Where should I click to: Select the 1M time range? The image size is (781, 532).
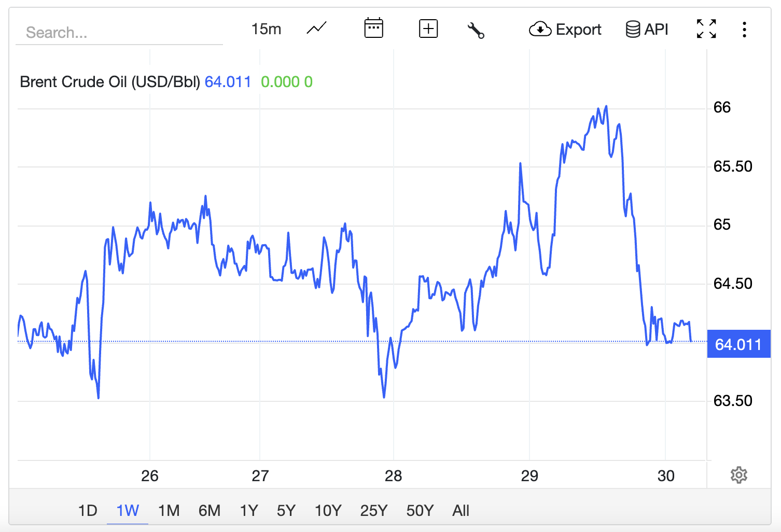169,511
